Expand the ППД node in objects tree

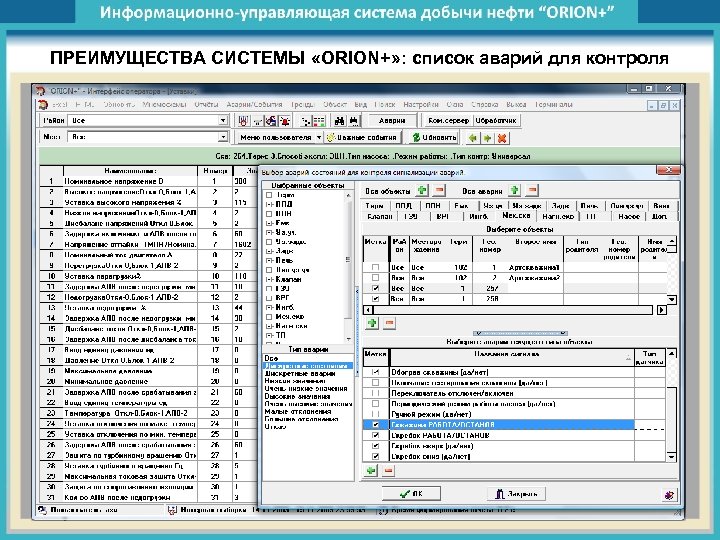(x=270, y=204)
